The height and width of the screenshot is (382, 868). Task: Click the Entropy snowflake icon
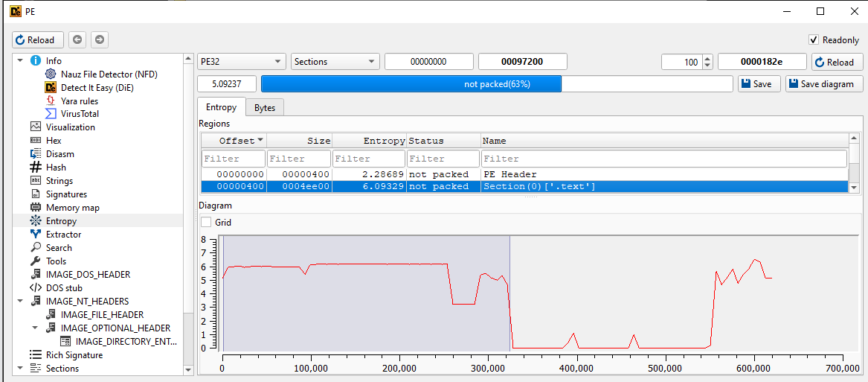[x=36, y=220]
